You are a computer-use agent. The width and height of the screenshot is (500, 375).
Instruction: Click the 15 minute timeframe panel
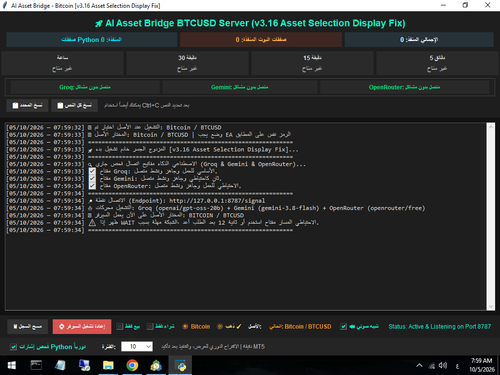point(312,63)
